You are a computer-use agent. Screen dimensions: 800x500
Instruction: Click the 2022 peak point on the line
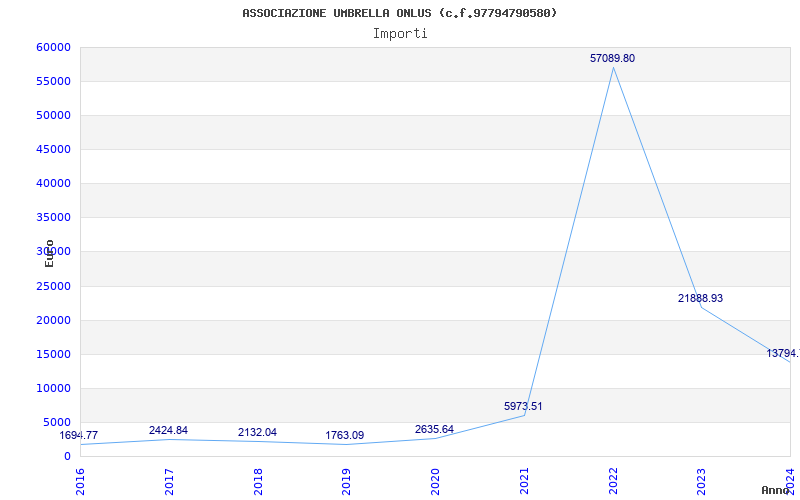613,67
